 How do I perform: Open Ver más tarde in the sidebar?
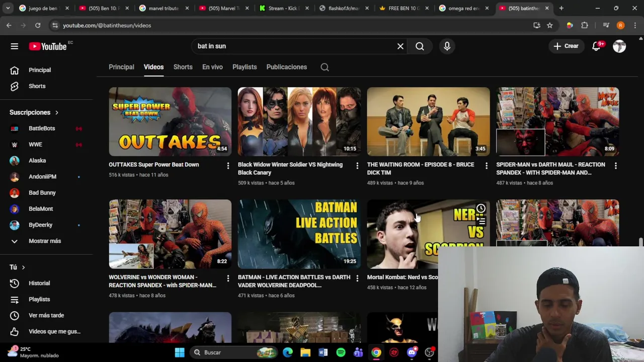pyautogui.click(x=46, y=315)
